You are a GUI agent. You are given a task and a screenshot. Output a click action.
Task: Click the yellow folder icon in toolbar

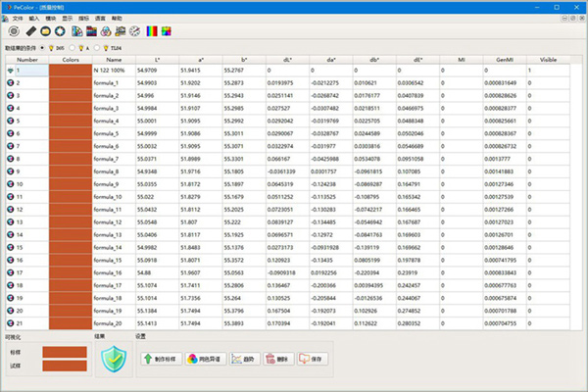click(x=45, y=31)
